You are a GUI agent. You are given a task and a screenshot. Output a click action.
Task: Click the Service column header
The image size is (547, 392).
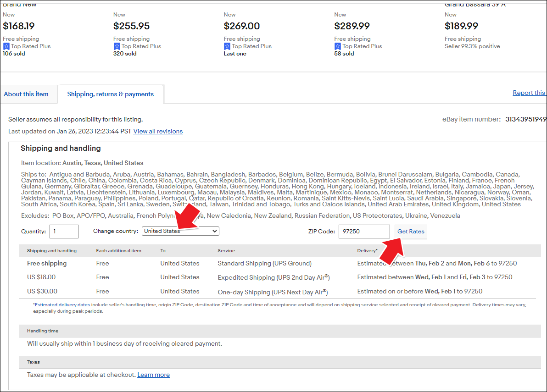[x=226, y=251]
